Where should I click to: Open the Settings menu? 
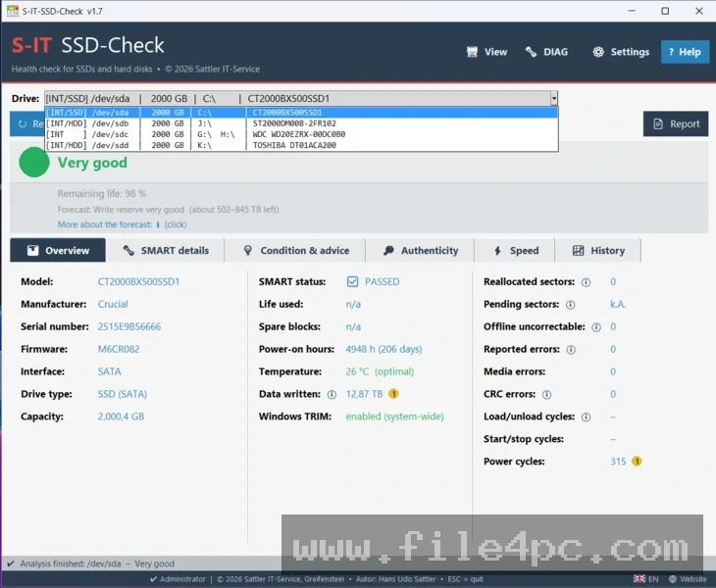[621, 52]
